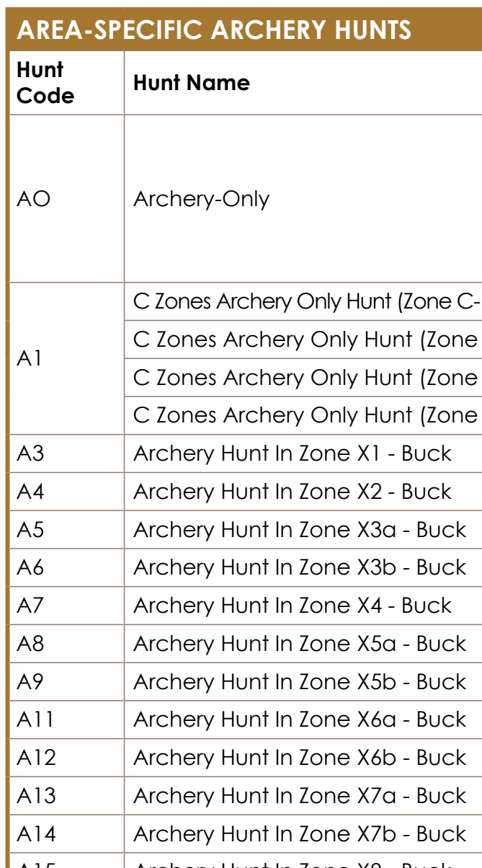The width and height of the screenshot is (482, 868).
Task: Select Archery Hunt In Zone X5a - Buck
Action: point(300,642)
